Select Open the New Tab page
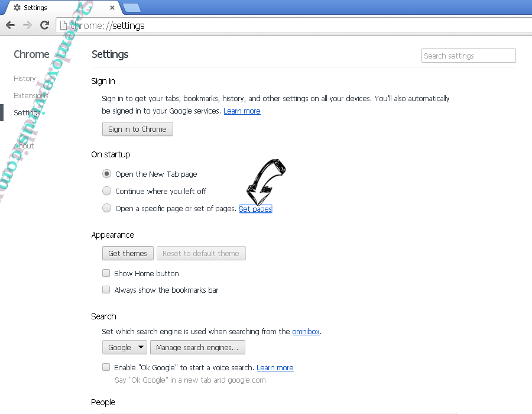This screenshot has height=414, width=532. tap(106, 174)
